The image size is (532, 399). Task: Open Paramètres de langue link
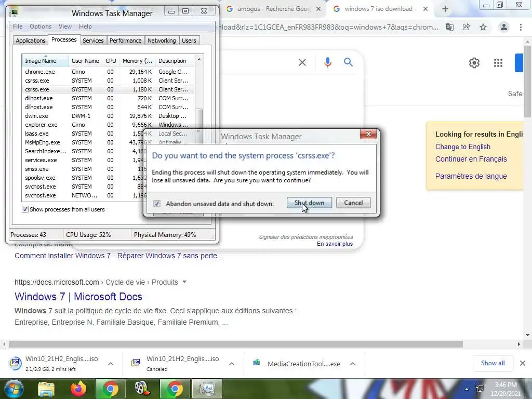471,176
